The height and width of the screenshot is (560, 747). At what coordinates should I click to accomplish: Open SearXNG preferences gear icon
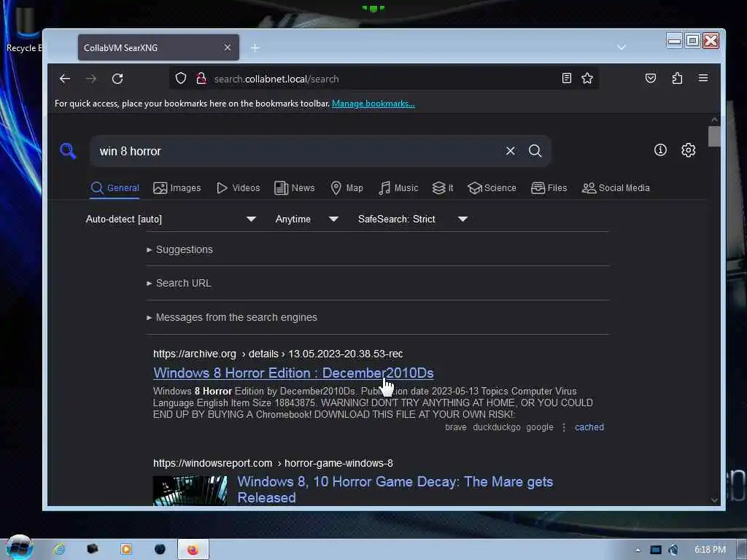(x=688, y=150)
